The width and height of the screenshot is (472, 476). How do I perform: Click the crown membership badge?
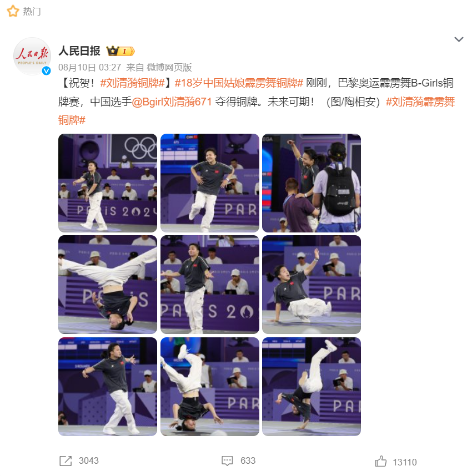click(120, 51)
